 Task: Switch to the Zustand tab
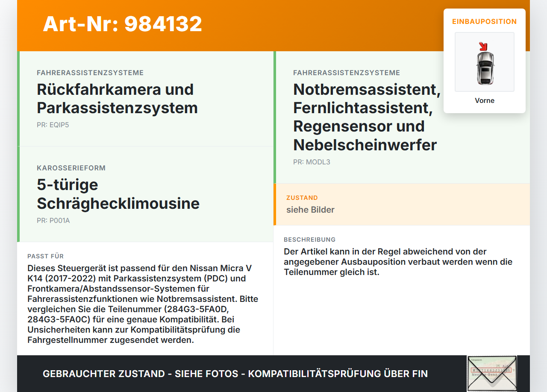coord(302,198)
